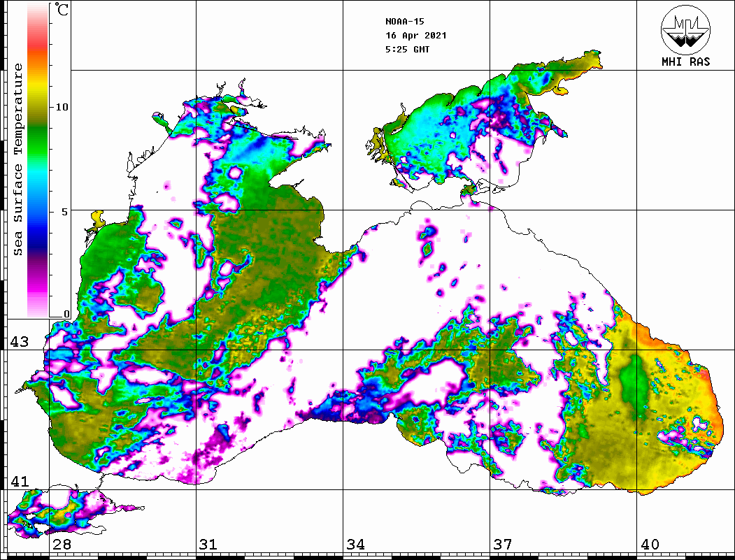
Task: Click longitude label '34'
Action: pyautogui.click(x=355, y=545)
